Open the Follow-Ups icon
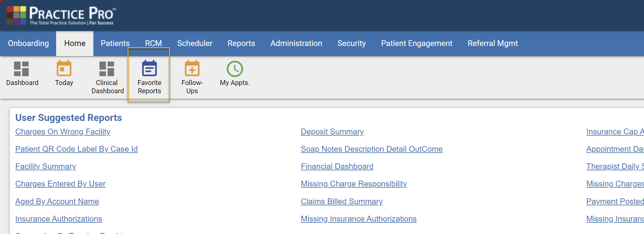This screenshot has height=234, width=644. (x=192, y=69)
